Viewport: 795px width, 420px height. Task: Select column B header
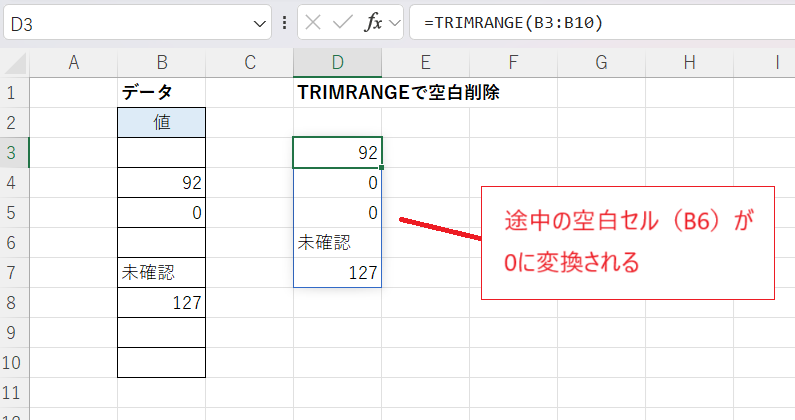162,62
